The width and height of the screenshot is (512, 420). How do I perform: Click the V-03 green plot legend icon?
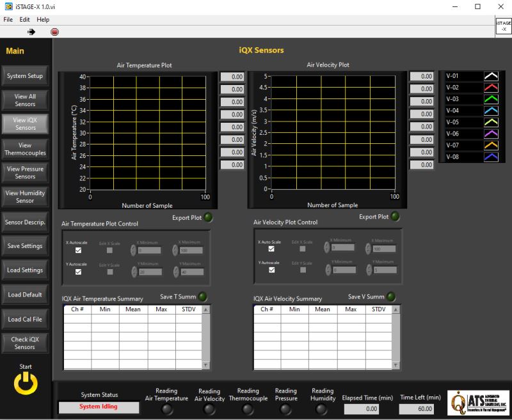tap(491, 99)
